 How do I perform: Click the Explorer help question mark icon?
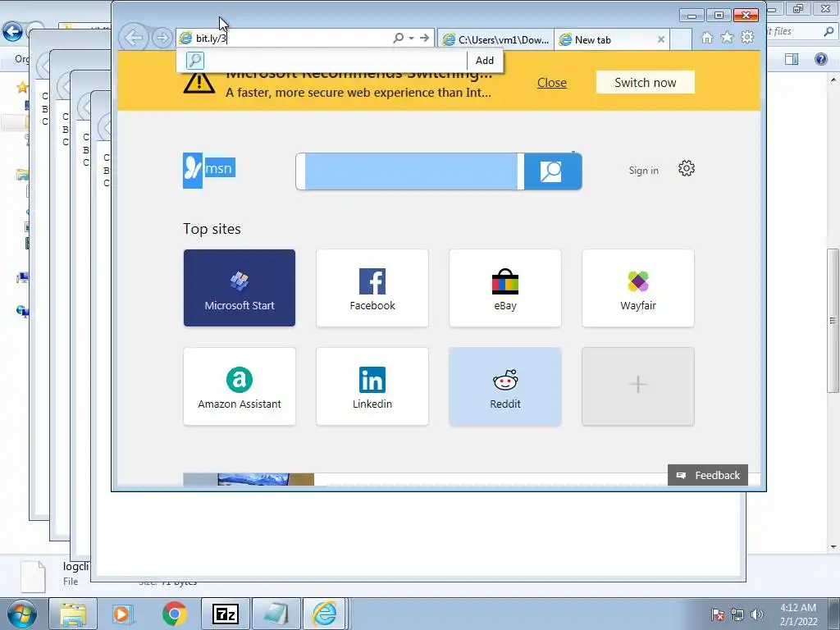(x=820, y=59)
